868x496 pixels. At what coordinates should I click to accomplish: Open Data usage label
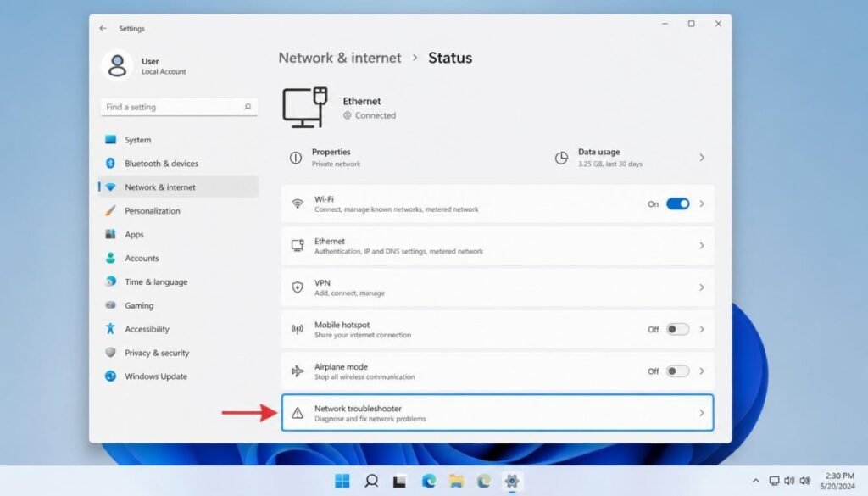(x=599, y=152)
